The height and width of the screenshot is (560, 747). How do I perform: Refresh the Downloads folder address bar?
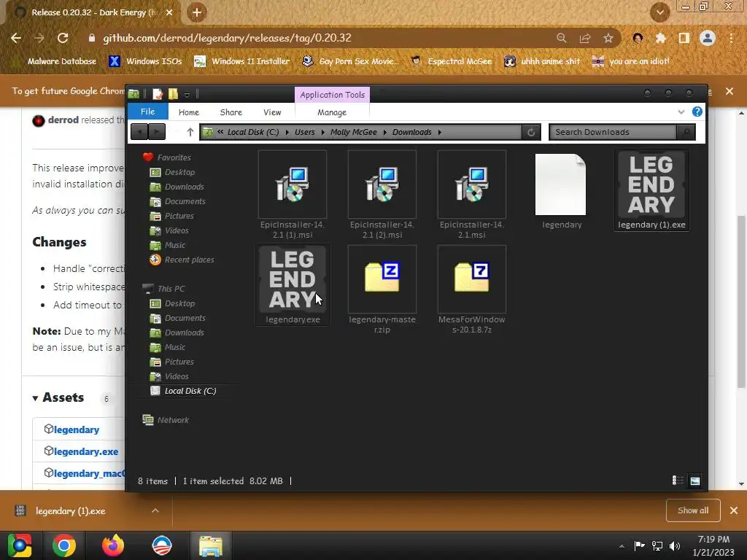point(531,132)
